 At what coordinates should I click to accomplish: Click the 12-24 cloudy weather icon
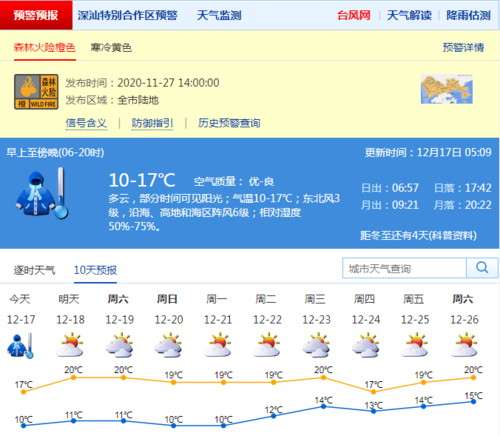pyautogui.click(x=366, y=345)
